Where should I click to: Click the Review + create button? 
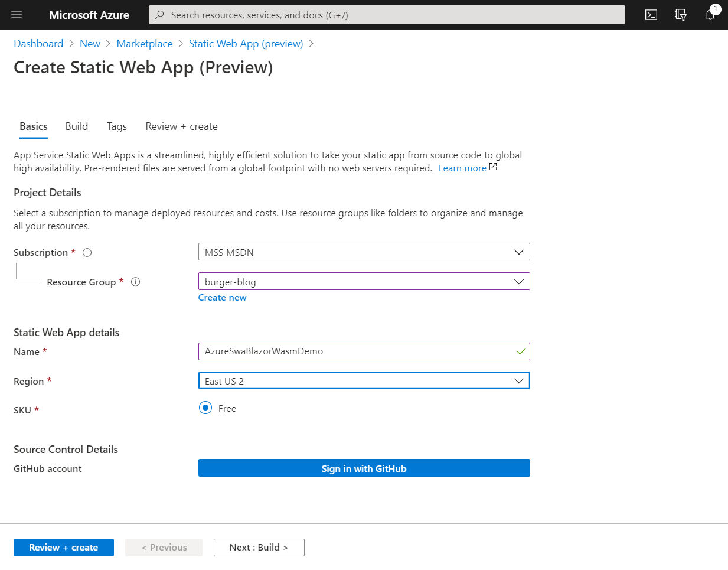coord(64,548)
